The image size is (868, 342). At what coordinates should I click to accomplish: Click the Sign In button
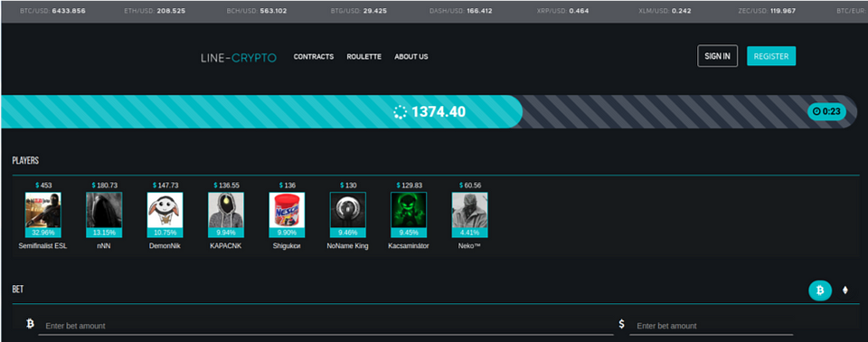click(717, 56)
